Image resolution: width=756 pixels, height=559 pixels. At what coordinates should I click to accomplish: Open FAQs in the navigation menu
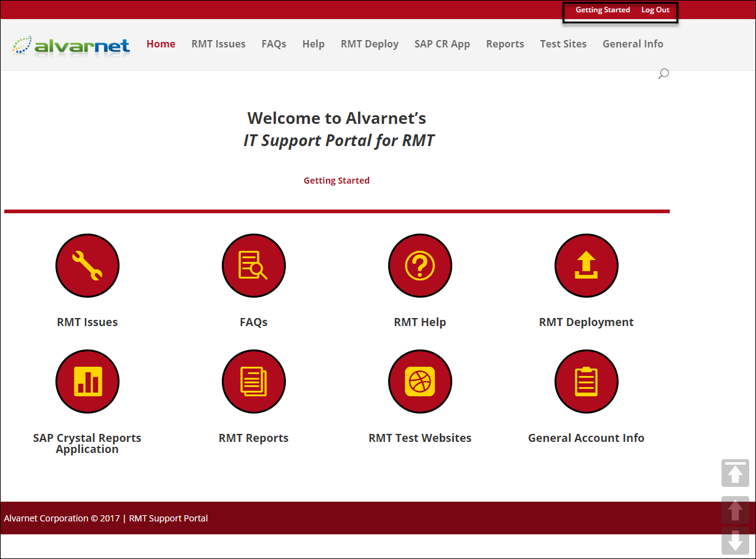click(274, 44)
